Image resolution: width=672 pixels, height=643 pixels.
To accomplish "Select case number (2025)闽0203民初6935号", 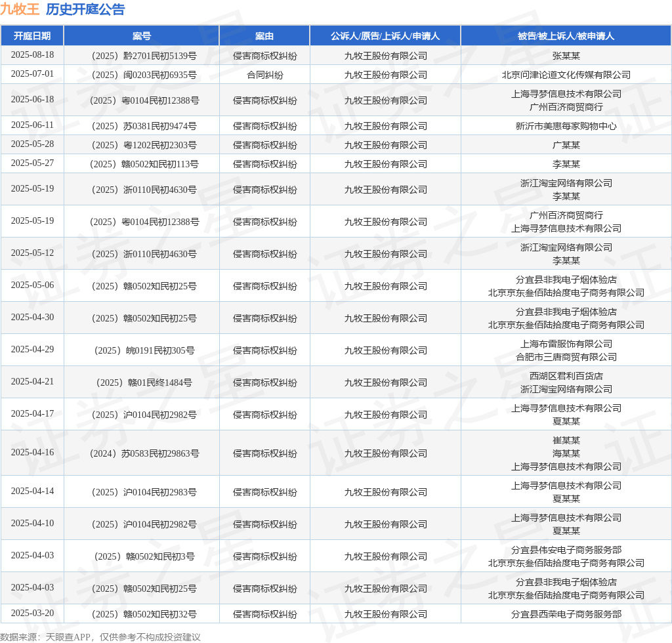I will tap(142, 75).
